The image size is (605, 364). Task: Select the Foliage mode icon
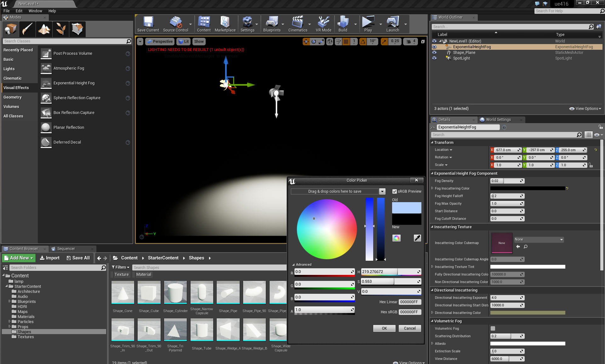tap(61, 29)
